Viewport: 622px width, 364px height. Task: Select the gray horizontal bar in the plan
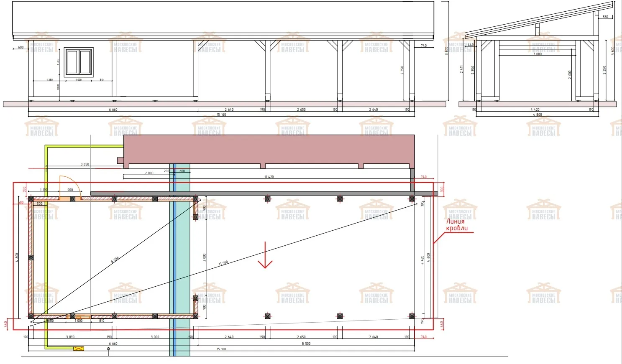coord(264,193)
